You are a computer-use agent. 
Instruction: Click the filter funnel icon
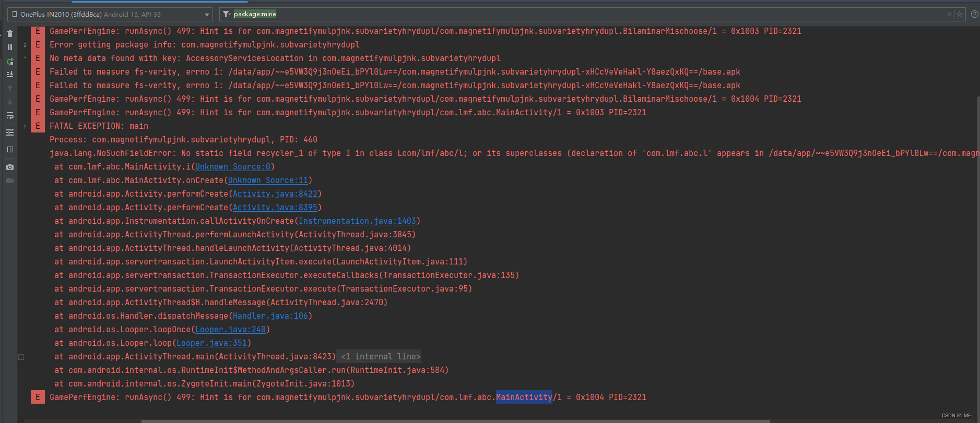pyautogui.click(x=226, y=14)
